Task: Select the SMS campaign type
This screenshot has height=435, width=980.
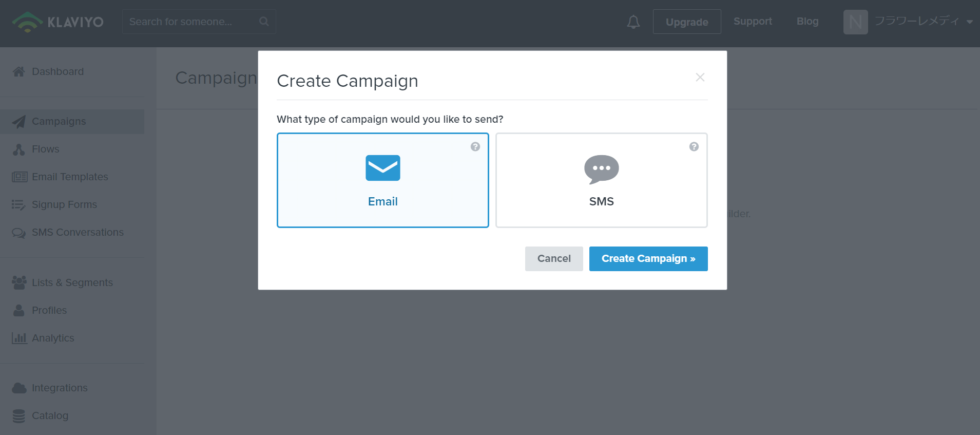Action: 602,180
